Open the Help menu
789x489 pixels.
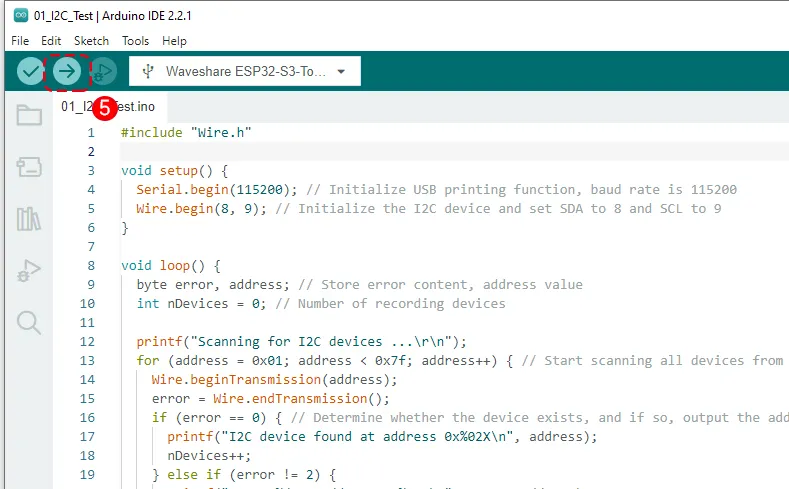(x=174, y=41)
